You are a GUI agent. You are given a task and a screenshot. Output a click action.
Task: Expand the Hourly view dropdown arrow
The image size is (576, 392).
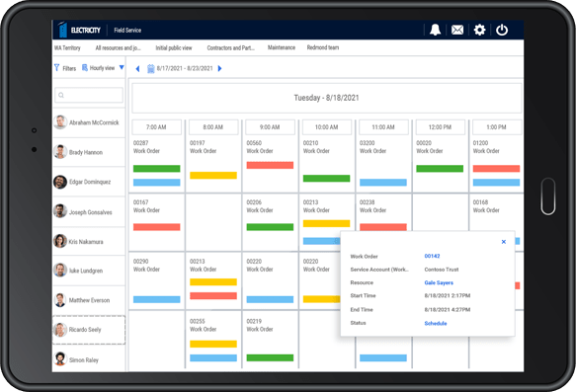[x=122, y=67]
